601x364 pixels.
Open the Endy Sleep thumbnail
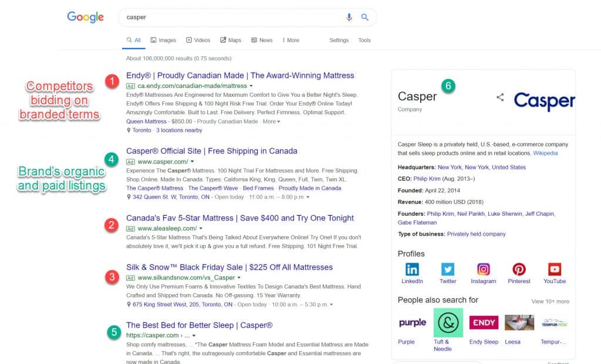tap(484, 322)
